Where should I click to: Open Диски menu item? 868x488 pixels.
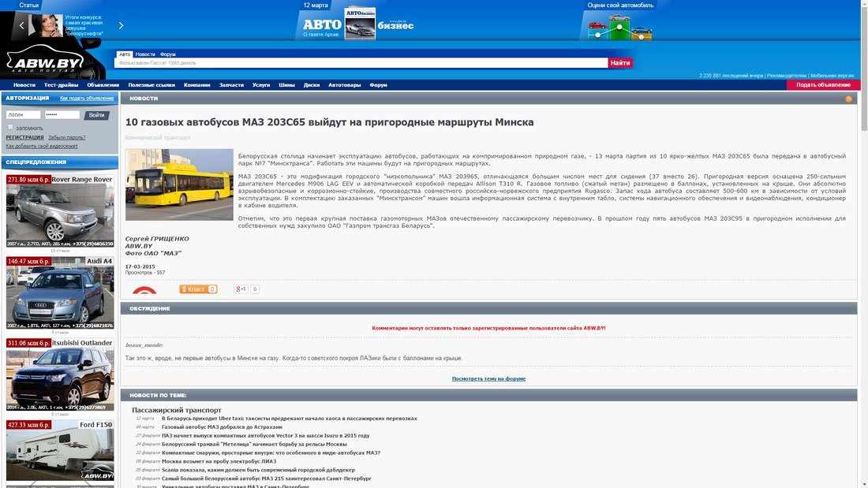point(312,84)
